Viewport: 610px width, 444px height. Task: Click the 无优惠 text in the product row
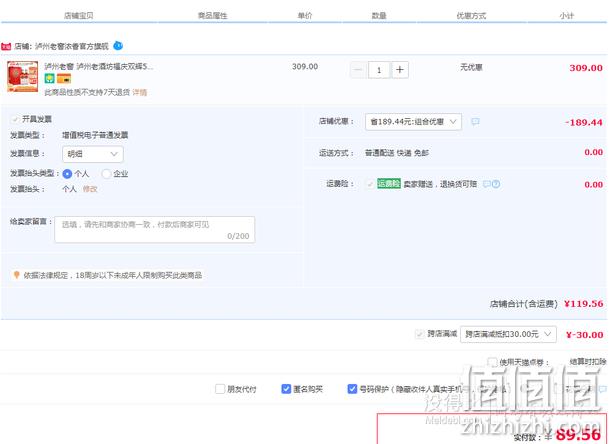click(471, 67)
